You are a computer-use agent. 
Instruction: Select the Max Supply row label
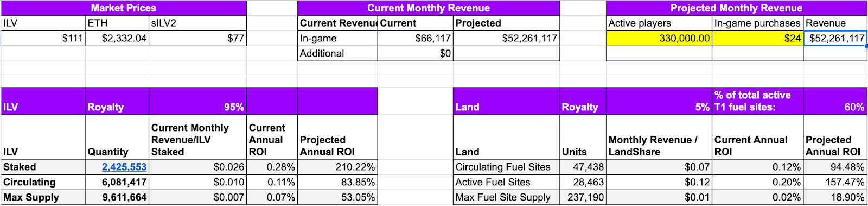[x=43, y=197]
